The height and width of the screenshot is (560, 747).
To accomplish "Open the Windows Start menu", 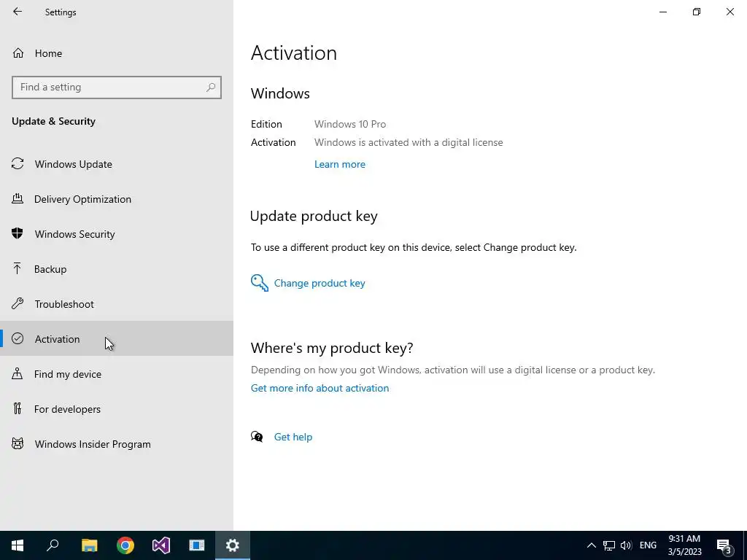I will point(18,545).
